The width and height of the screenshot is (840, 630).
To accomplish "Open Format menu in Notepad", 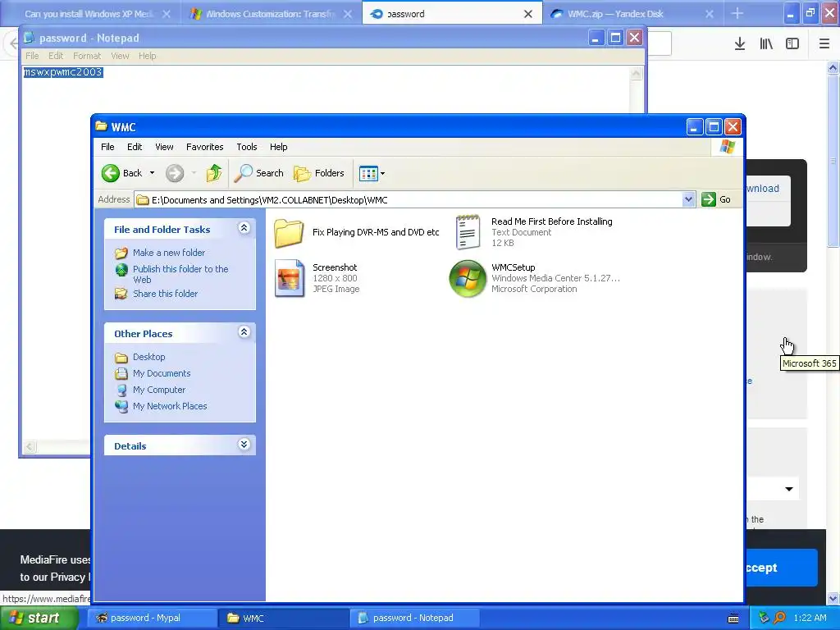I will coord(87,56).
